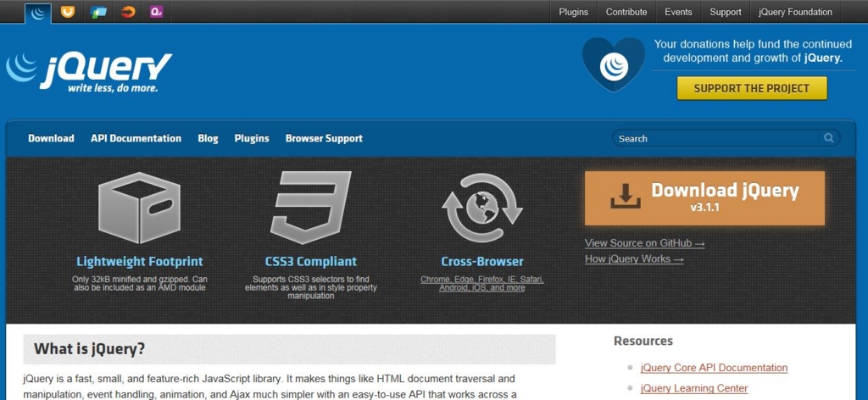Go to the Download nav item
868x400 pixels.
pos(51,138)
